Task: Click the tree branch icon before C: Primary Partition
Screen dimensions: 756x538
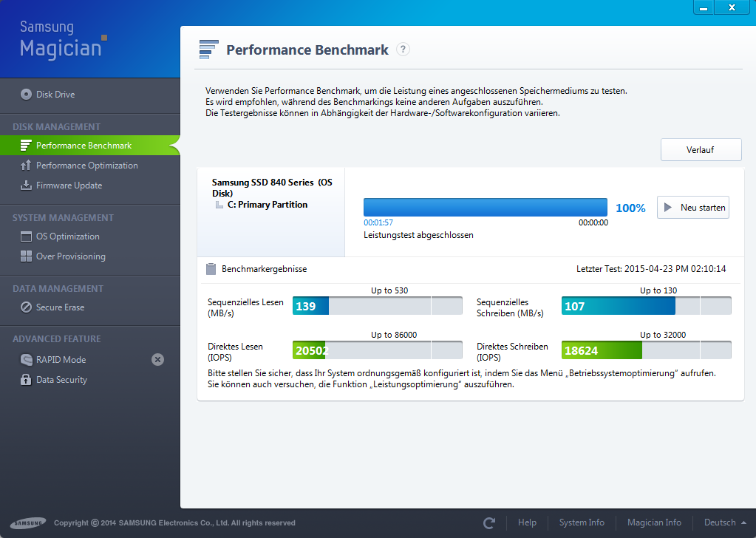Action: point(219,205)
